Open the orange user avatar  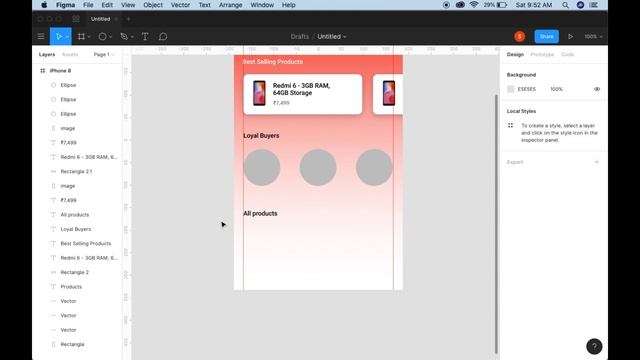(520, 37)
